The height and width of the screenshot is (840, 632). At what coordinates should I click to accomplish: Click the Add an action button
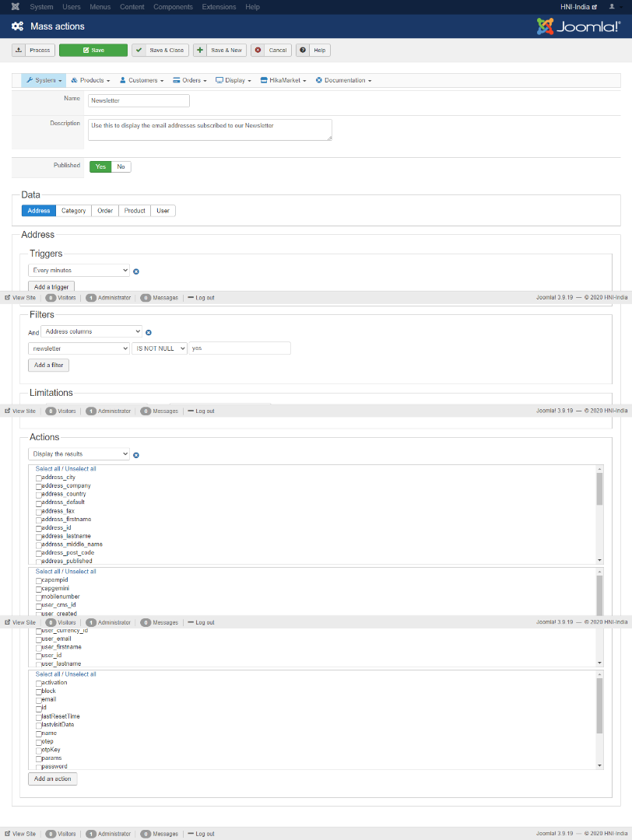pos(52,779)
